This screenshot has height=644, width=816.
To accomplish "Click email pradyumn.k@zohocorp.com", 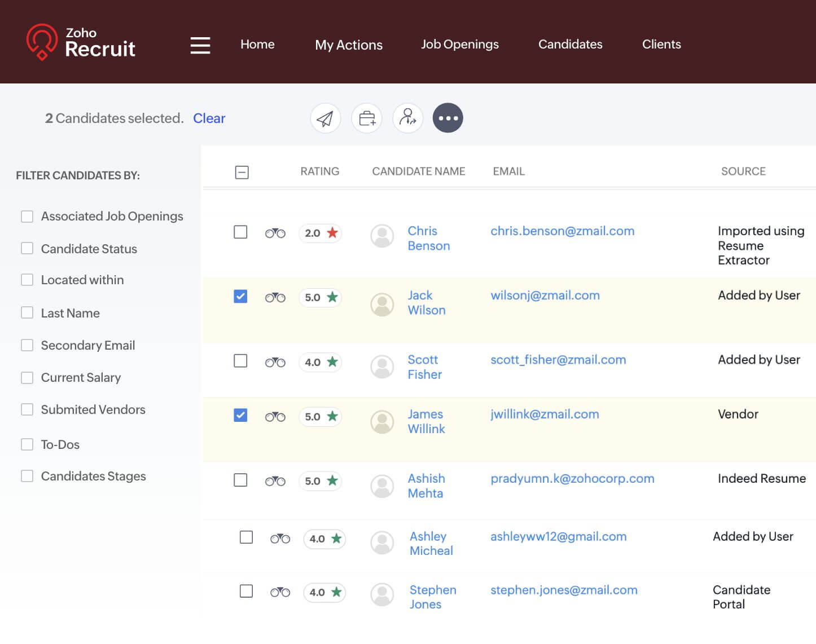I will click(572, 479).
